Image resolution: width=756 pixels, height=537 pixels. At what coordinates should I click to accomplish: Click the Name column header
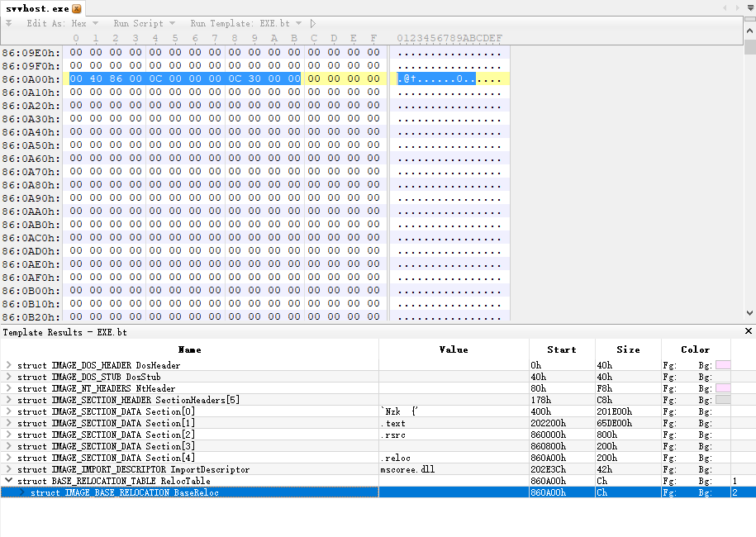click(189, 349)
